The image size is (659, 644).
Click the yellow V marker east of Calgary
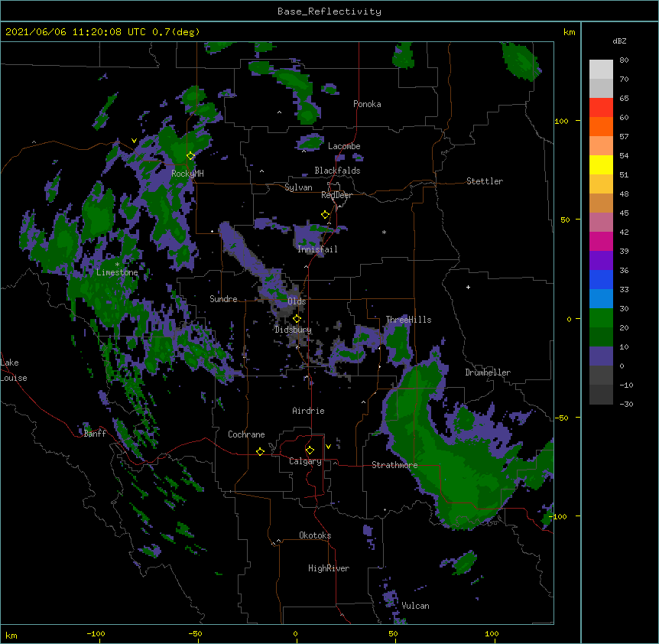(328, 447)
